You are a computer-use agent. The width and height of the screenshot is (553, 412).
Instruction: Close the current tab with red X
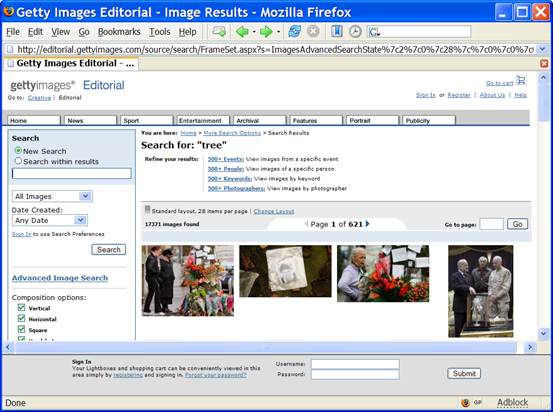pyautogui.click(x=544, y=63)
